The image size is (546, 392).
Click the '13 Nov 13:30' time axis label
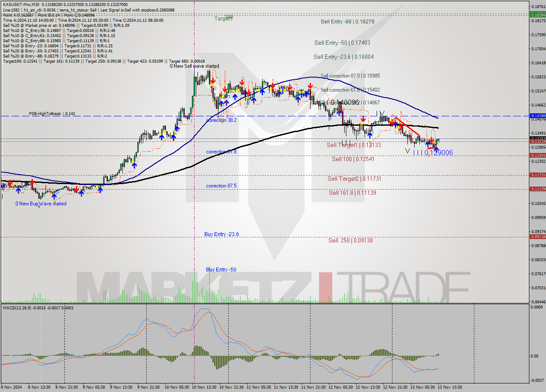coord(449,387)
